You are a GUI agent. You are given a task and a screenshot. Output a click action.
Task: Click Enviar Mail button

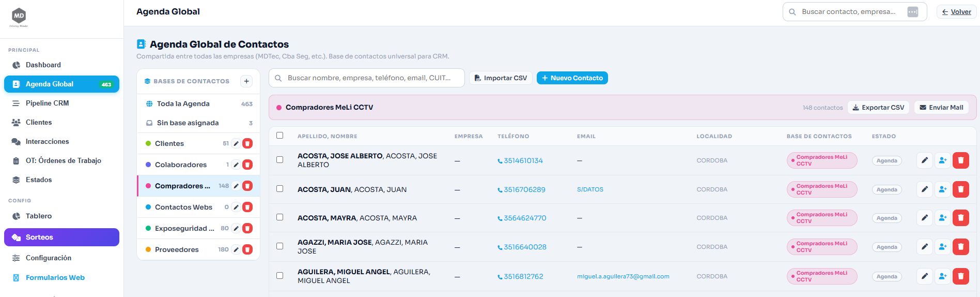click(x=941, y=108)
